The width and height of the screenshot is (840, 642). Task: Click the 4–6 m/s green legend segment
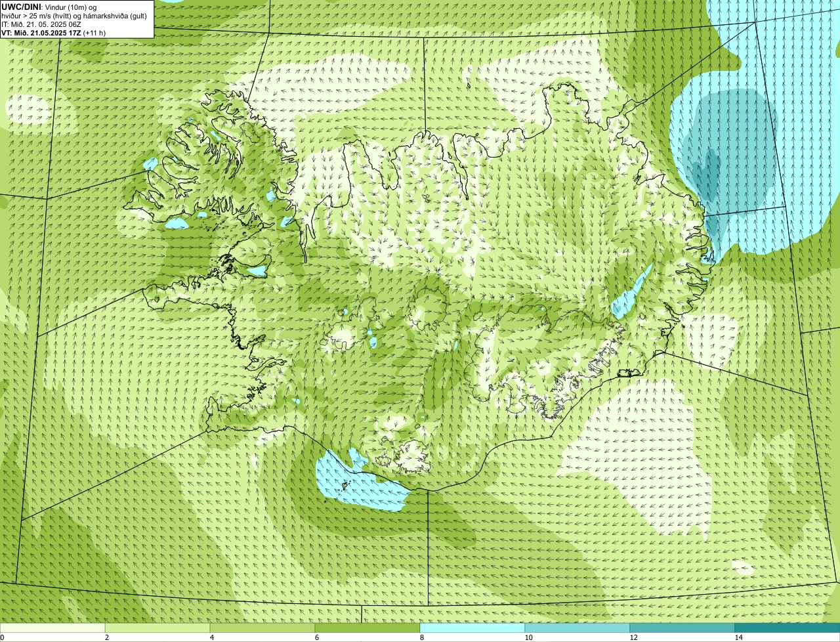pos(262,628)
